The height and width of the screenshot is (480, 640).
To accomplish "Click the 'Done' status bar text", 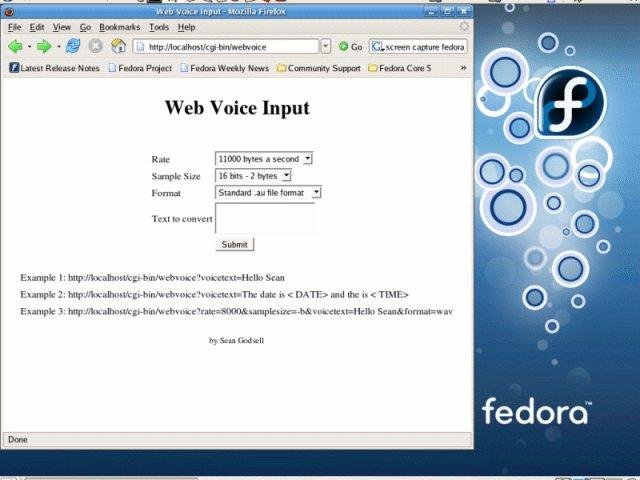I will (18, 440).
